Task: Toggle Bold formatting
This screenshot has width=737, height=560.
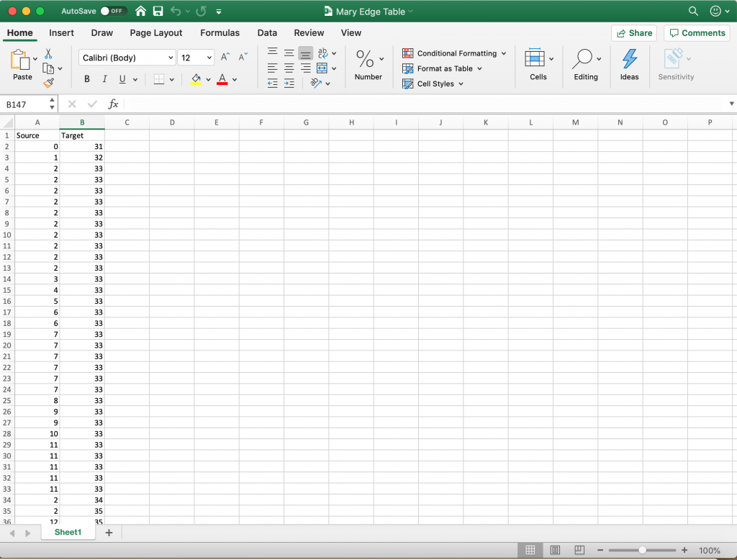Action: pyautogui.click(x=87, y=79)
